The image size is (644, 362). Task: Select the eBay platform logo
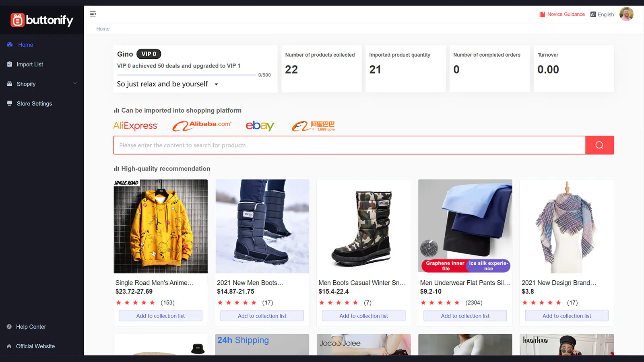[x=260, y=126]
